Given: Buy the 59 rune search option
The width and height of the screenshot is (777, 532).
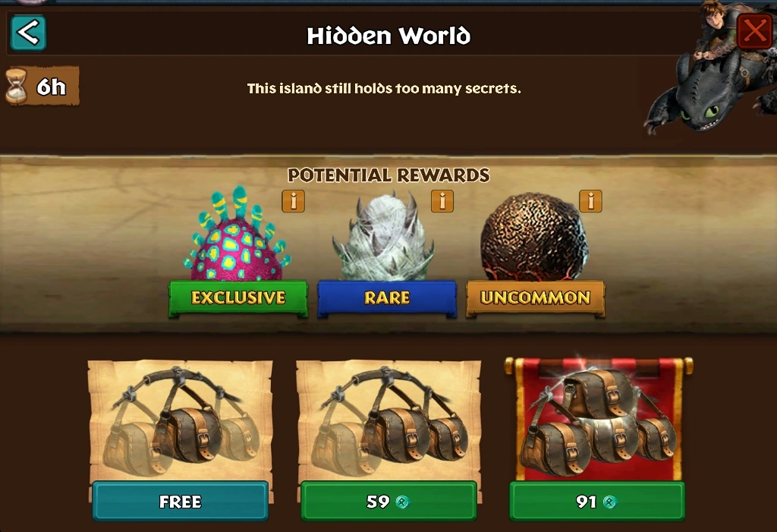Looking at the screenshot, I should (388, 501).
